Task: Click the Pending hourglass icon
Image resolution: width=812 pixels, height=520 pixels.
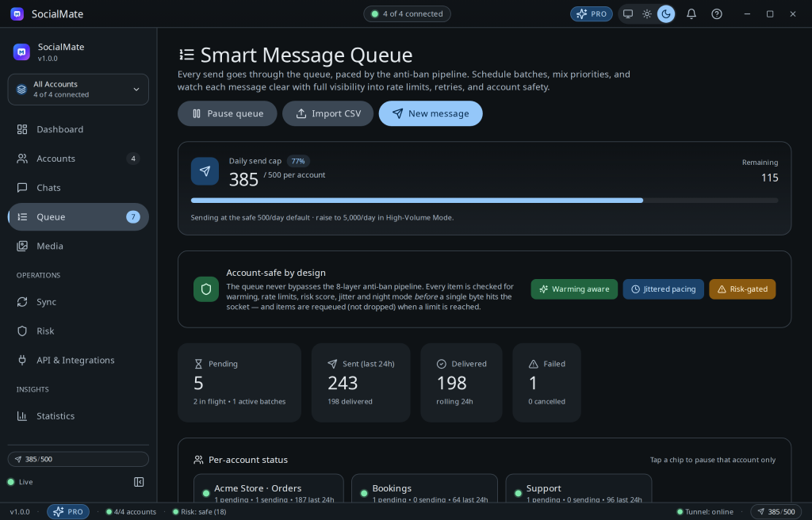Action: pyautogui.click(x=198, y=364)
